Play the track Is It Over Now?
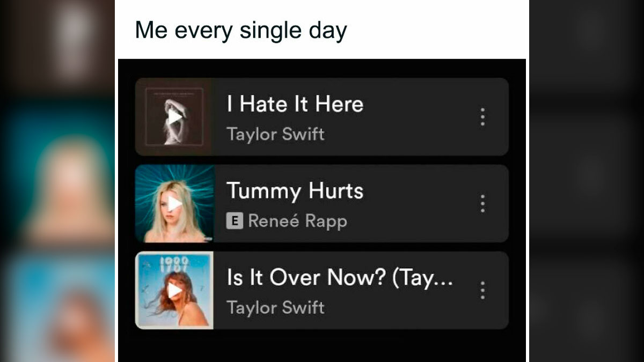 pos(175,290)
